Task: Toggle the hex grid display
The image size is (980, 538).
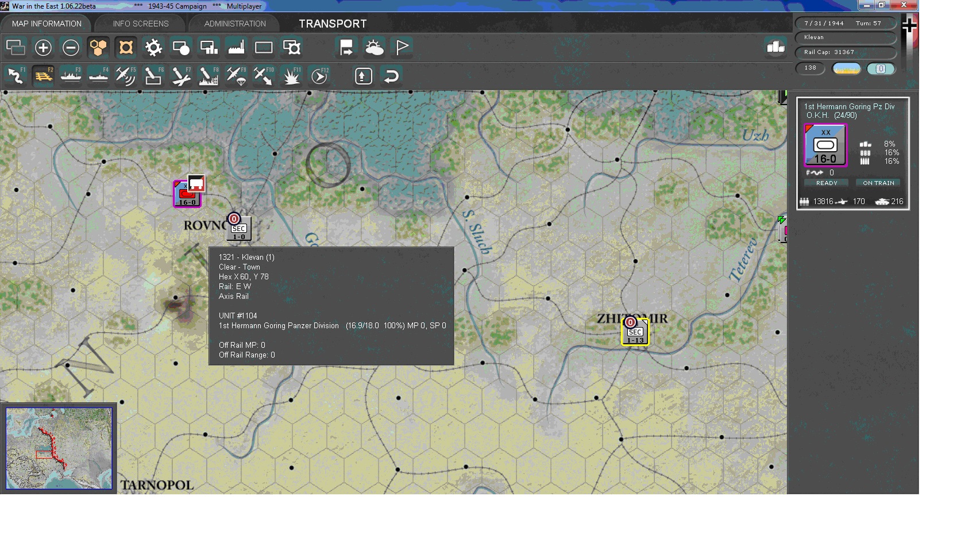Action: (98, 47)
